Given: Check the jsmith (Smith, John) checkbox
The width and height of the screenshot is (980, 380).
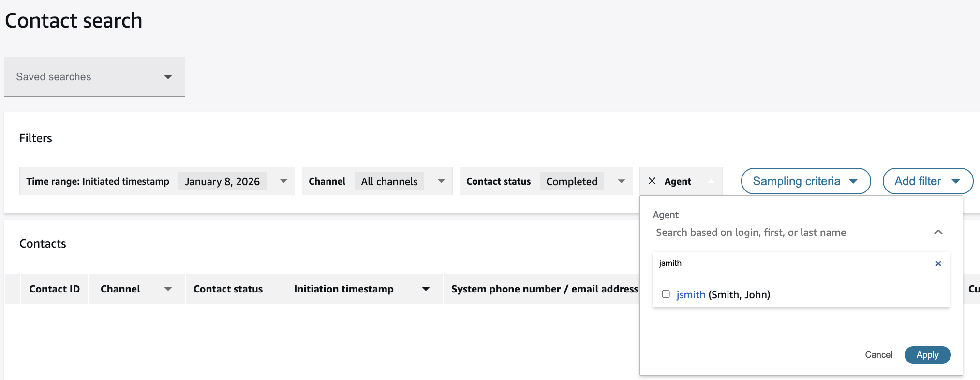Looking at the screenshot, I should pyautogui.click(x=666, y=294).
